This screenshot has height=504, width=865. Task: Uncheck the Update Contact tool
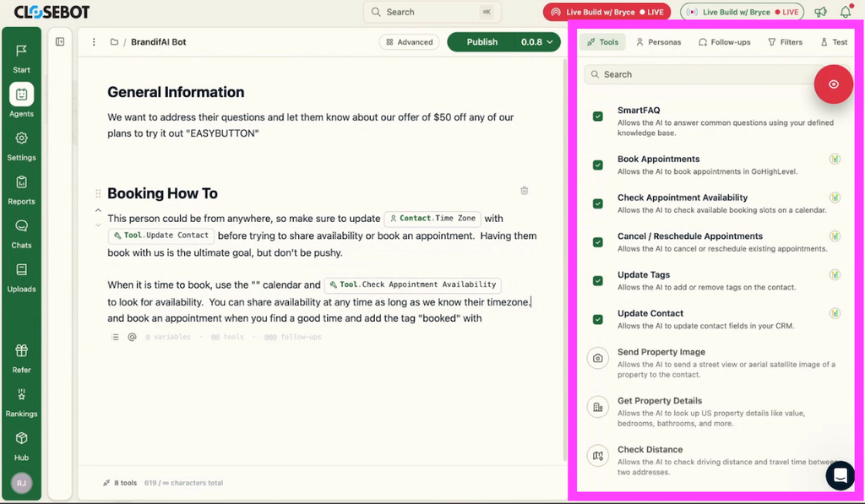click(x=597, y=319)
